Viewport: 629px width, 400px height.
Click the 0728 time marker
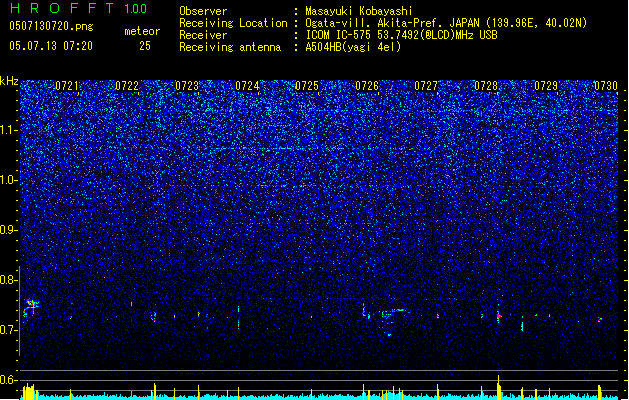point(486,86)
